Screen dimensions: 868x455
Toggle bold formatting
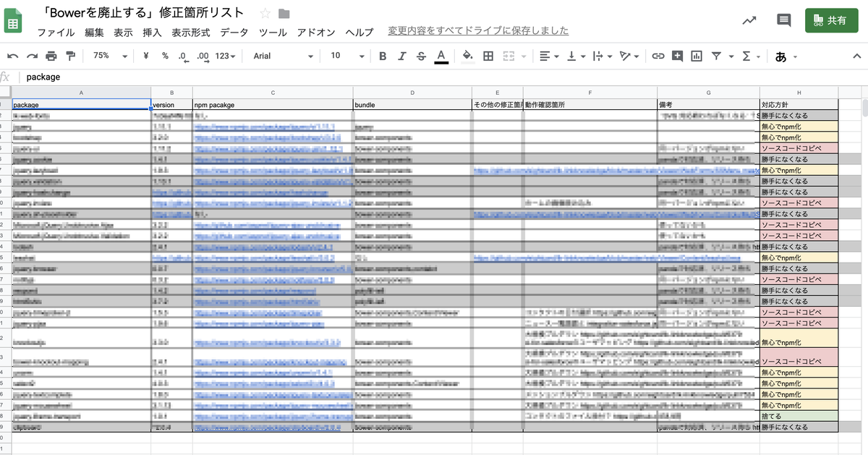(x=383, y=56)
